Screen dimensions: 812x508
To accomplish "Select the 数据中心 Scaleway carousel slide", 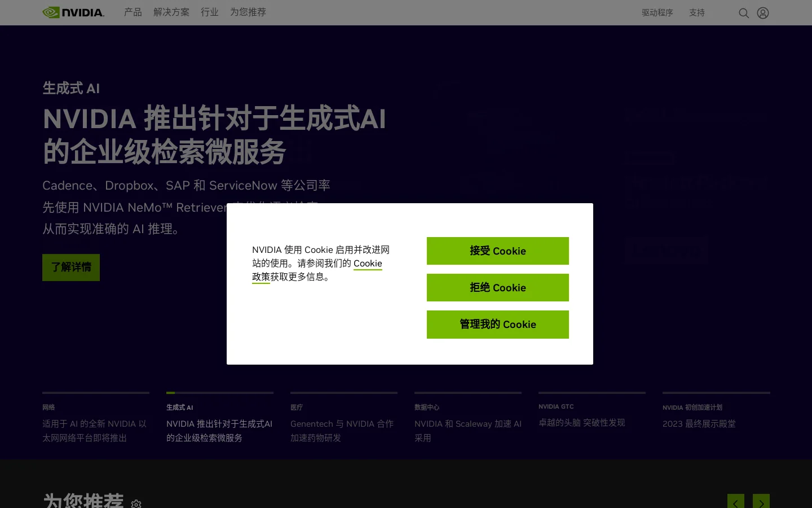I will (468, 418).
